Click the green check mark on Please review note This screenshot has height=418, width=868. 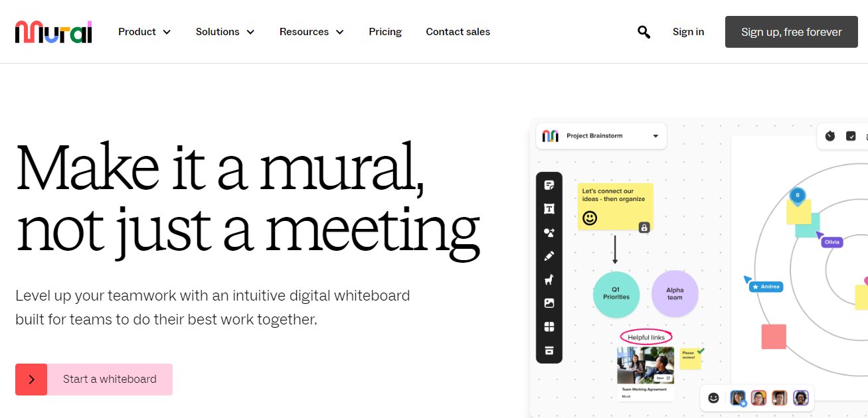coord(701,350)
